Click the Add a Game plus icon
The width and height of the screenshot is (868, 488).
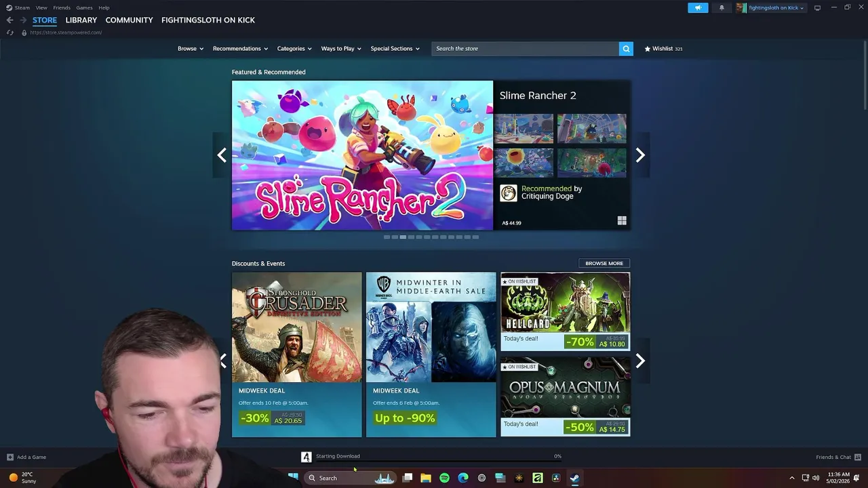pyautogui.click(x=9, y=457)
